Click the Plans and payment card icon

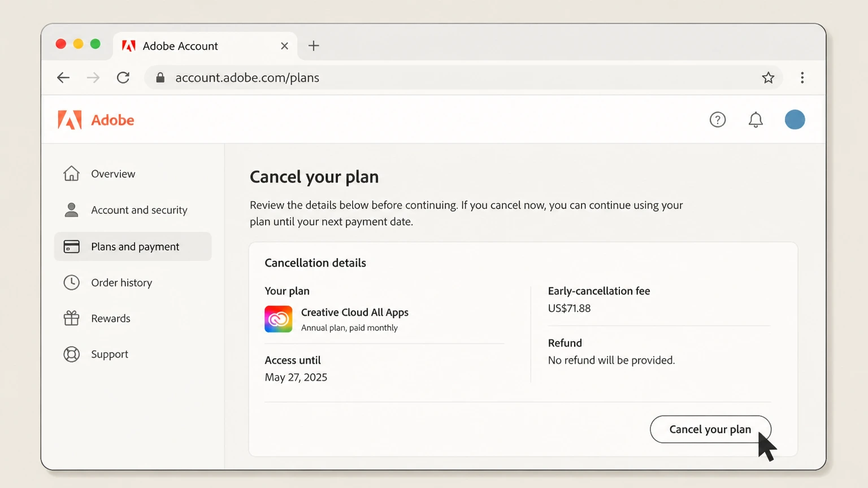(71, 246)
